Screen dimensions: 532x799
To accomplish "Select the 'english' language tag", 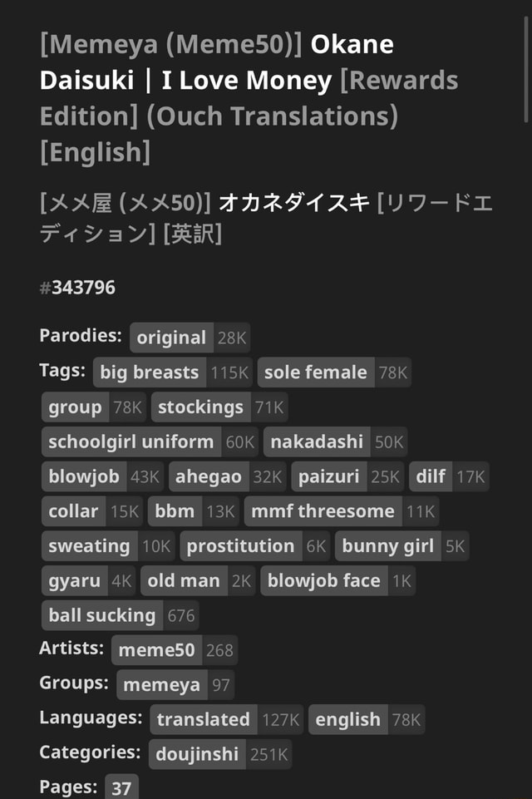I will coord(347,719).
